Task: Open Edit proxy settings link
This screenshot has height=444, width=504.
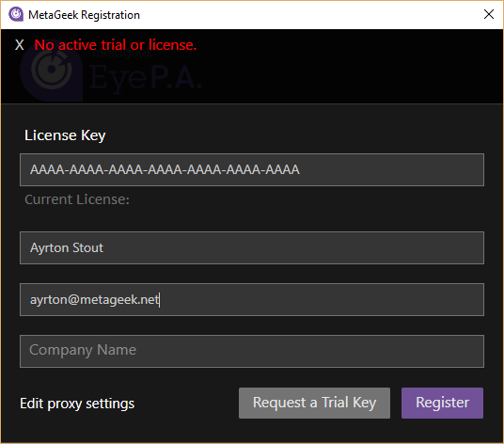Action: click(77, 404)
